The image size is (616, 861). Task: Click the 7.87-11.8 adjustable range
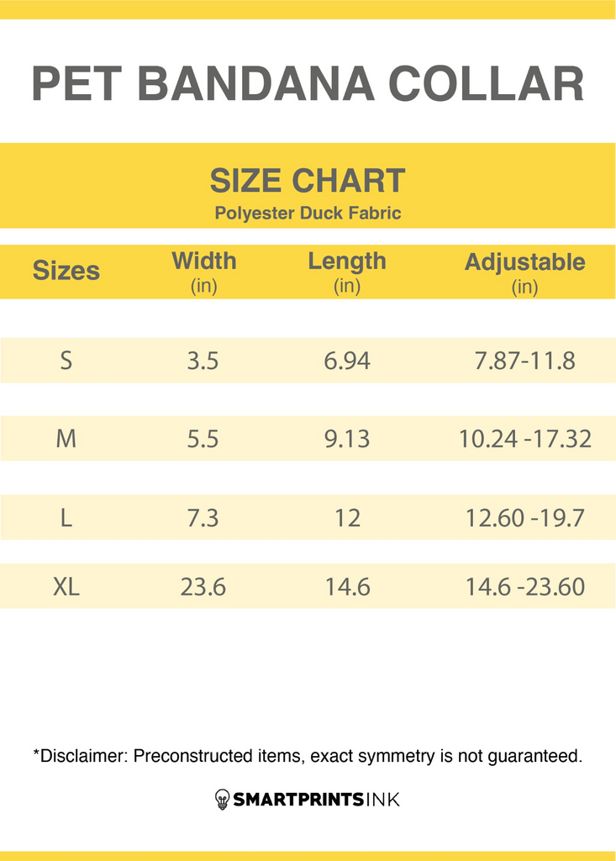click(524, 361)
